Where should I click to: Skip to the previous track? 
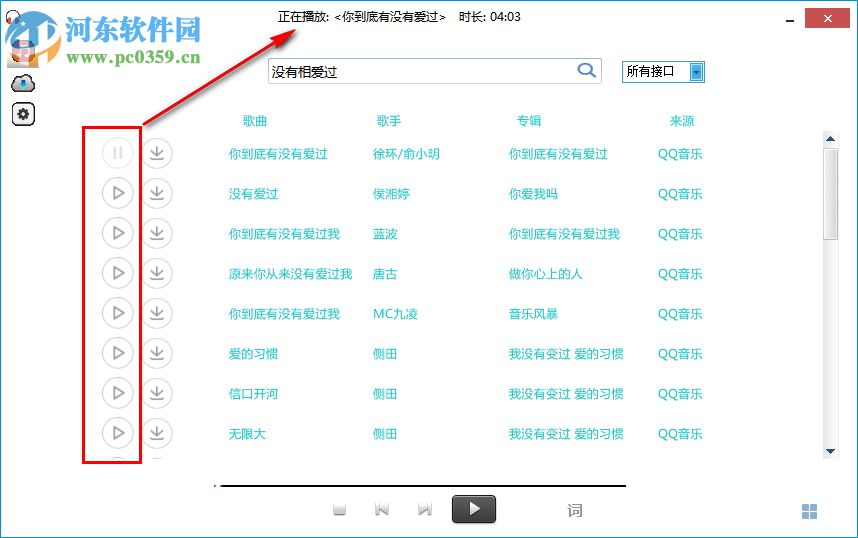382,510
